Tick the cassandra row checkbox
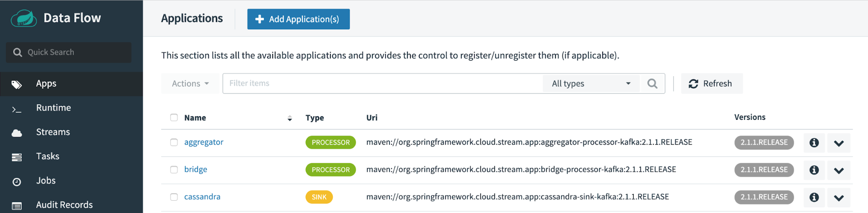Viewport: 868px width, 213px height. (x=174, y=197)
